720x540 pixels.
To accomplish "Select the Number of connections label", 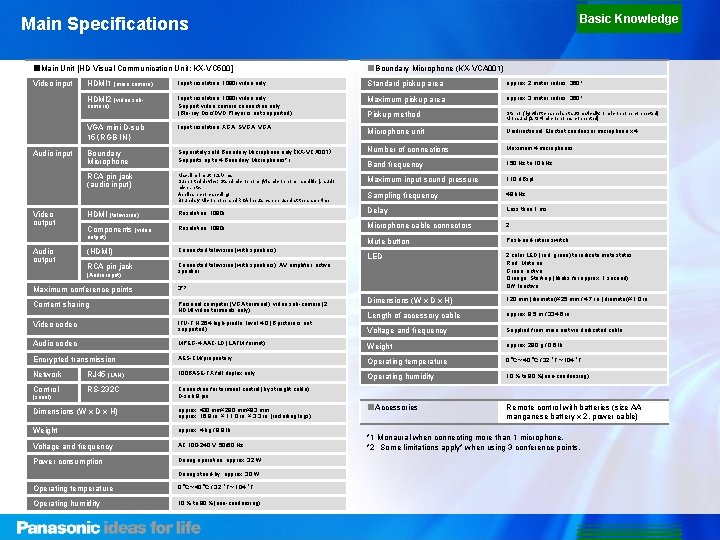I will coord(429,149).
